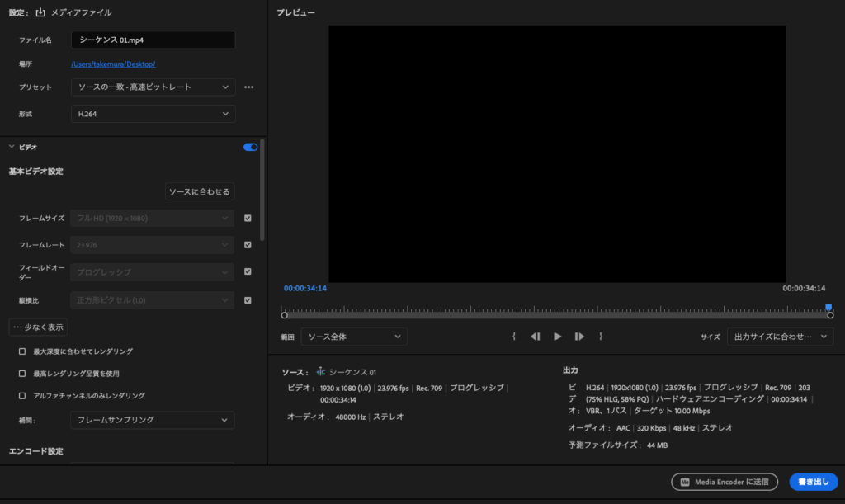Open the /Users/takemura/Desktop/ location link
The height and width of the screenshot is (504, 845).
pyautogui.click(x=113, y=64)
